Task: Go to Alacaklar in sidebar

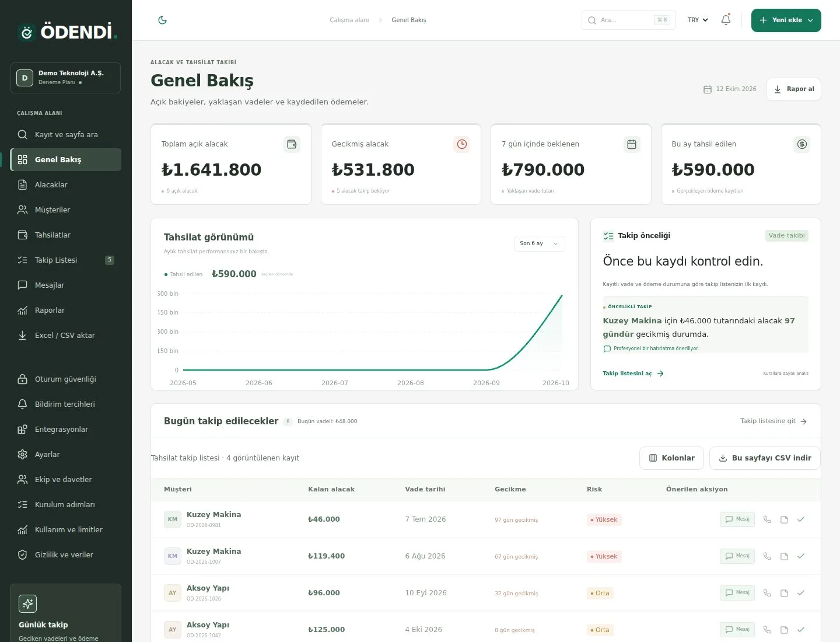Action: click(x=65, y=184)
